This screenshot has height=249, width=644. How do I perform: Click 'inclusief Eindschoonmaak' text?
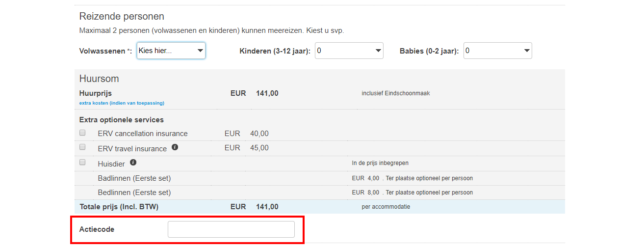(396, 93)
